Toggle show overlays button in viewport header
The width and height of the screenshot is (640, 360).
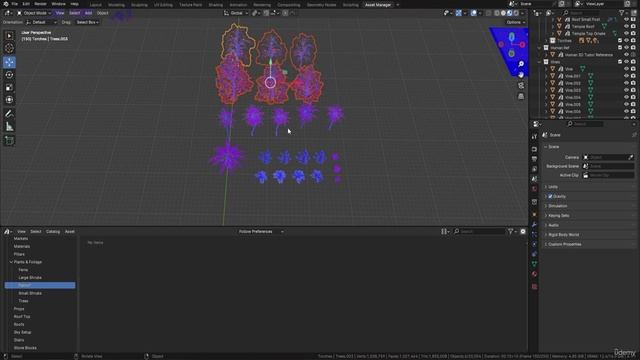(473, 13)
